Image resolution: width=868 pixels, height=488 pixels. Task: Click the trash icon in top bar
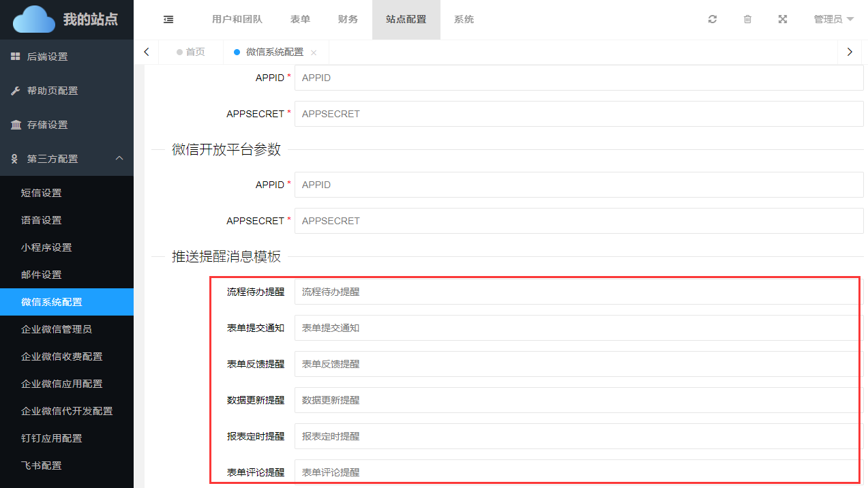coord(747,20)
